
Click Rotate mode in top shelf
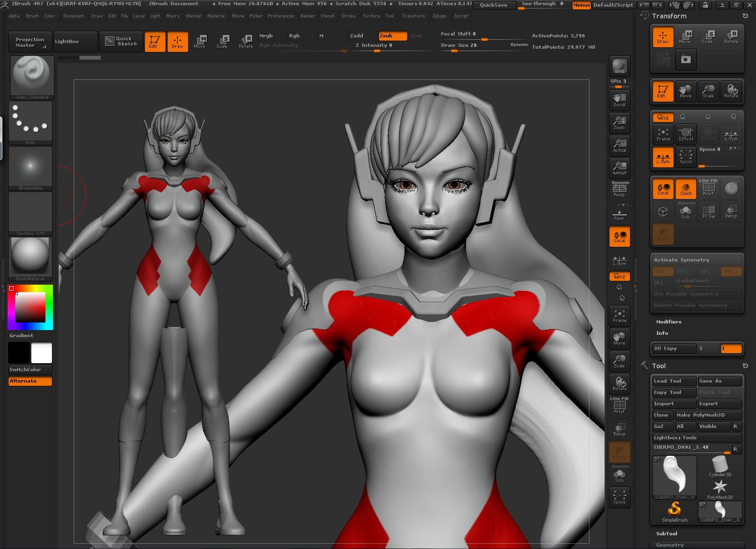(246, 41)
